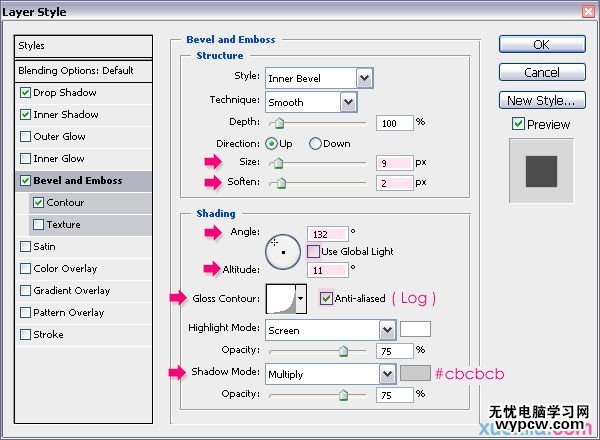Image resolution: width=600 pixels, height=440 pixels.
Task: Open the Stroke settings label
Action: (x=48, y=335)
